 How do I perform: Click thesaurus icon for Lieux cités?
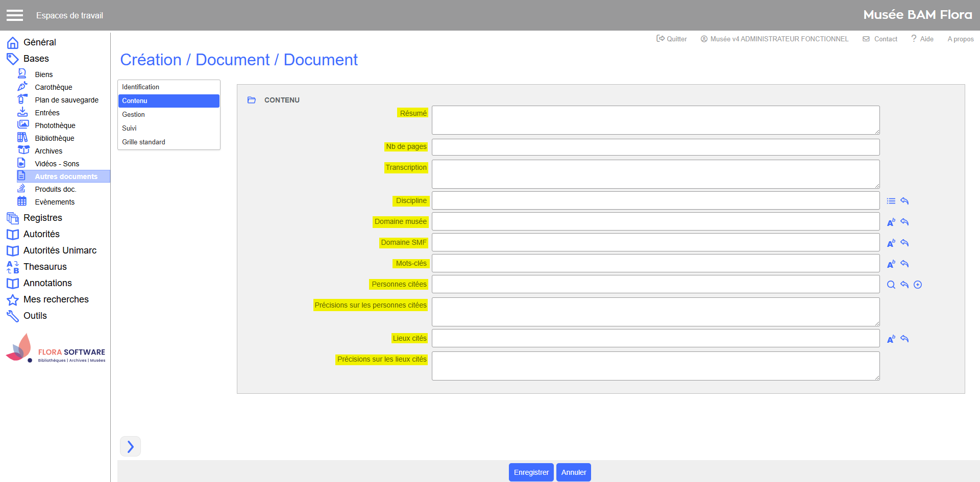[891, 339]
